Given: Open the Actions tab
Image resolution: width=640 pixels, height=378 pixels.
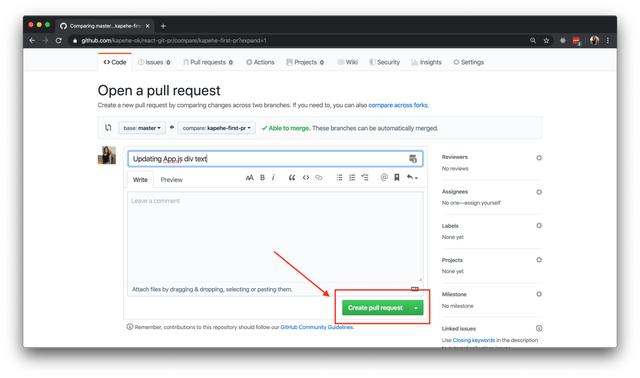Looking at the screenshot, I should coord(260,62).
